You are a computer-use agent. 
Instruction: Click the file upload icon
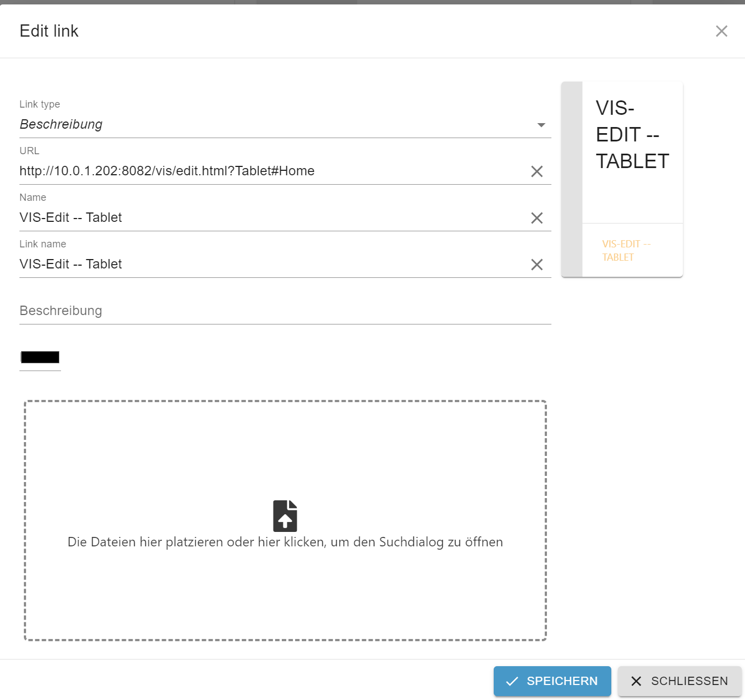pos(285,516)
